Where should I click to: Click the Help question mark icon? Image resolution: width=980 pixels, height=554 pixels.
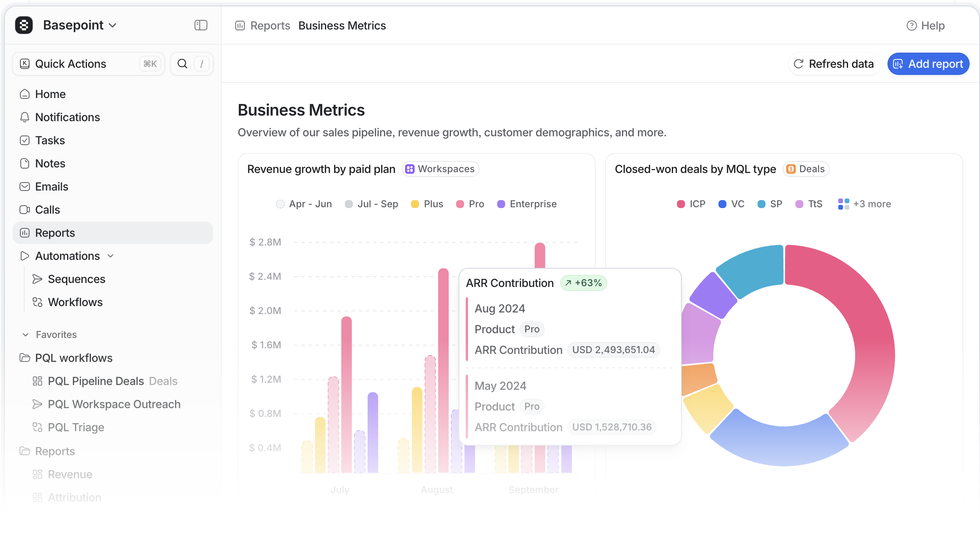(x=911, y=26)
